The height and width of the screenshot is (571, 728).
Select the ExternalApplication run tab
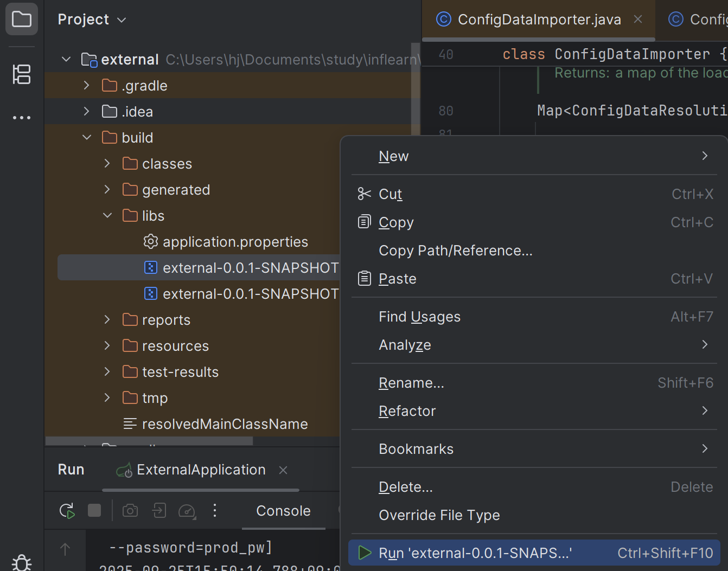point(201,470)
